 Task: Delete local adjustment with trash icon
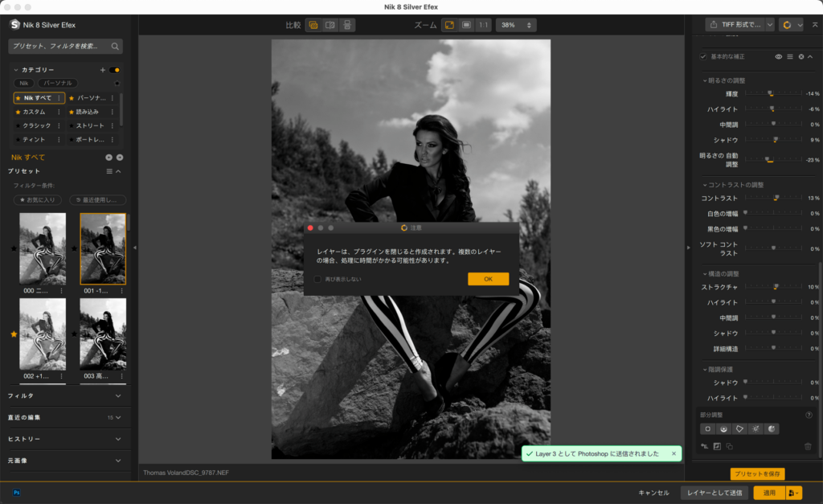point(808,446)
